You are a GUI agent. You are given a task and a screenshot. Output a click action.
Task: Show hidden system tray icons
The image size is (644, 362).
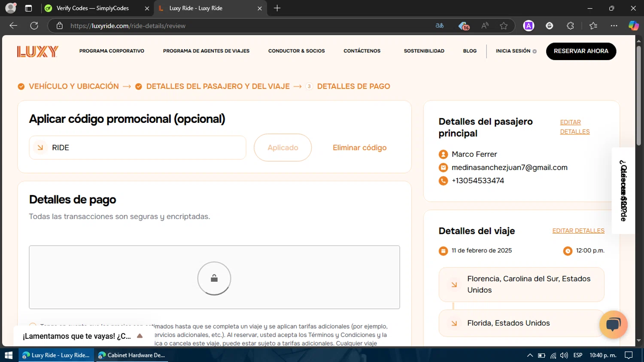click(x=530, y=355)
